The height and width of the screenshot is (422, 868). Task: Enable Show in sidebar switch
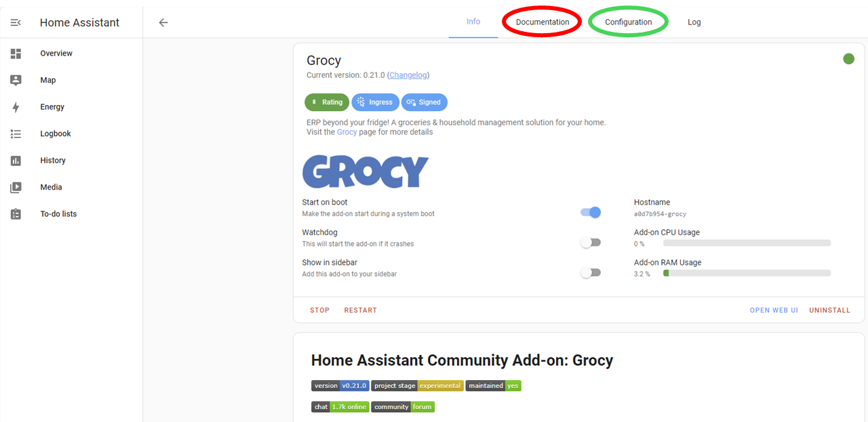coord(591,273)
